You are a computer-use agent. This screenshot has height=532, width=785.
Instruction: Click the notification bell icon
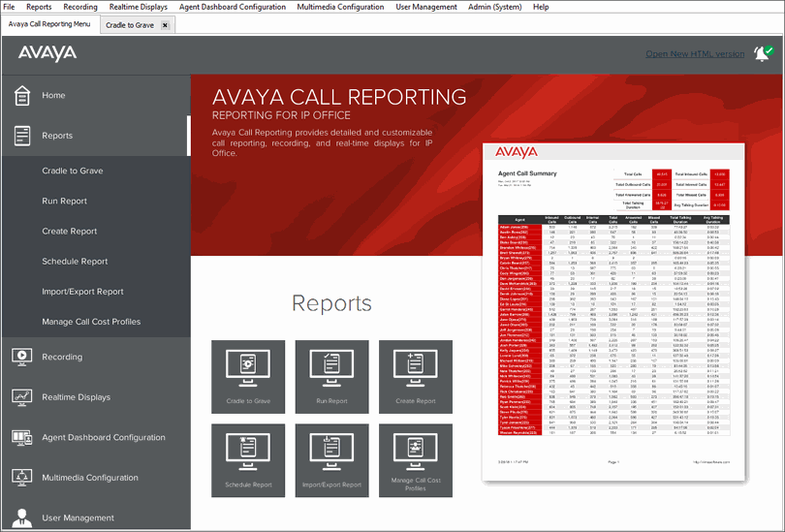(x=763, y=53)
